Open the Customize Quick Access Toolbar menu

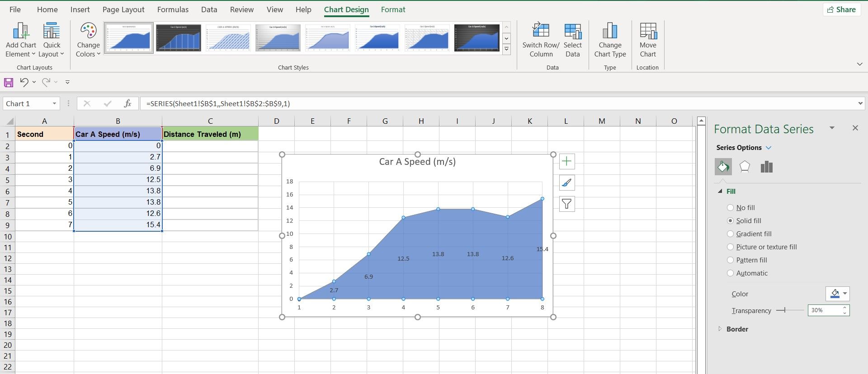(67, 82)
